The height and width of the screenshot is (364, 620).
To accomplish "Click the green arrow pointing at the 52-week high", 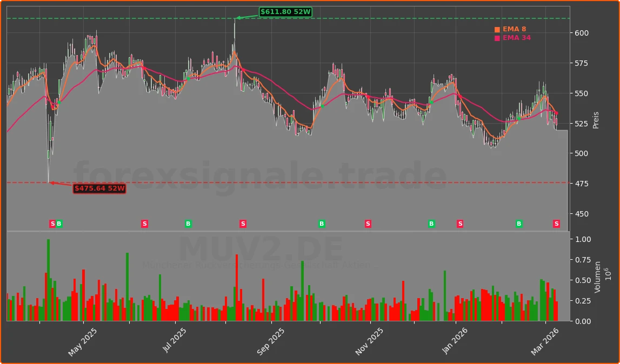I will (239, 19).
